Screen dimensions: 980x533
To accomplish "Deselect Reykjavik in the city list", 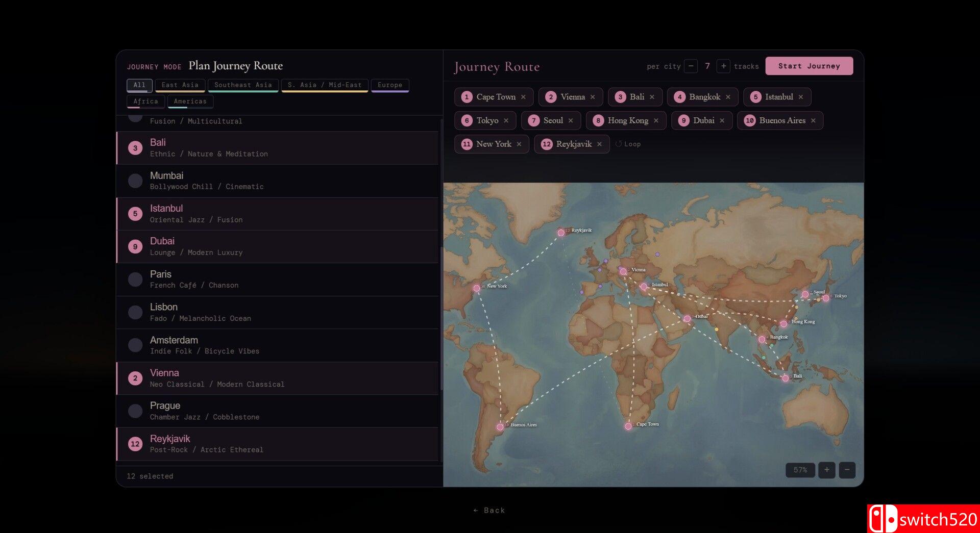I will 278,444.
